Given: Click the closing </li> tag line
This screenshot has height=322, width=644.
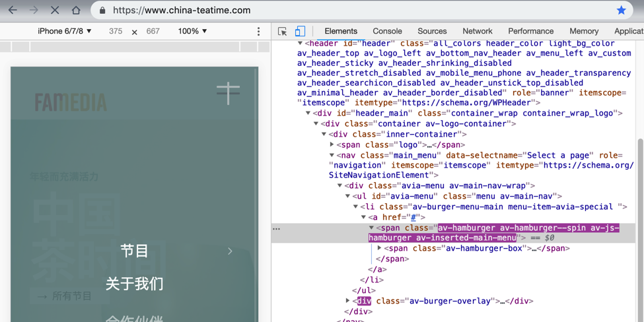Looking at the screenshot, I should coord(372,280).
